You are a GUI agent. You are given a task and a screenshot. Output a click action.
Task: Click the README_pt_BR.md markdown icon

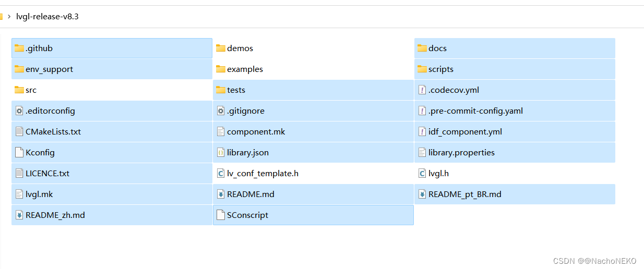coord(422,194)
